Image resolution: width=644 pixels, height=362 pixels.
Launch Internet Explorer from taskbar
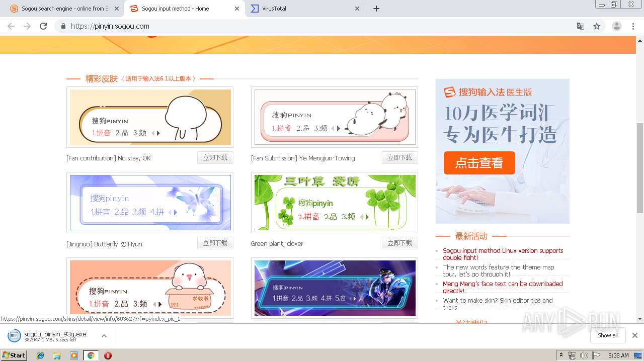(40, 355)
